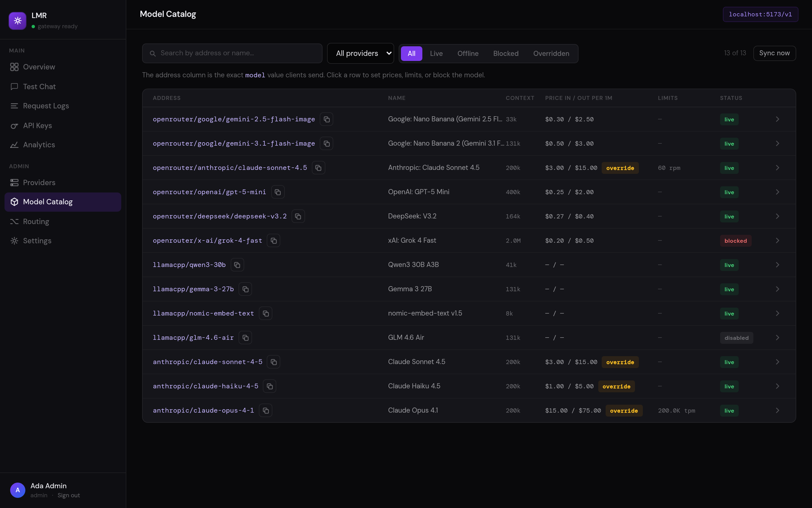Click the Sync now button

[x=775, y=53]
